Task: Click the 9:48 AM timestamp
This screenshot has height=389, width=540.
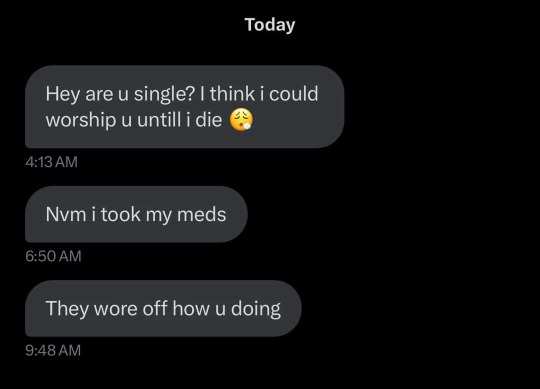Action: [53, 350]
